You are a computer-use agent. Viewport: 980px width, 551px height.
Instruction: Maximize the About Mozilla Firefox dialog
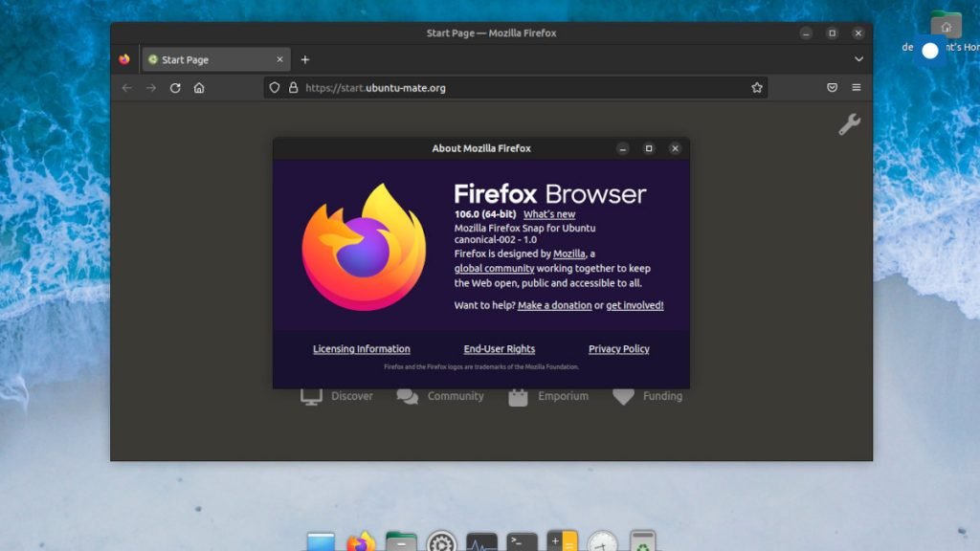coord(649,148)
